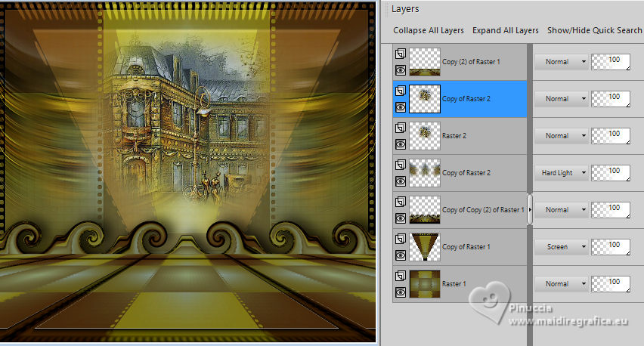This screenshot has height=346, width=644.
Task: Click opacity slider of Screen layer Copy of Raster 1
Action: click(611, 247)
